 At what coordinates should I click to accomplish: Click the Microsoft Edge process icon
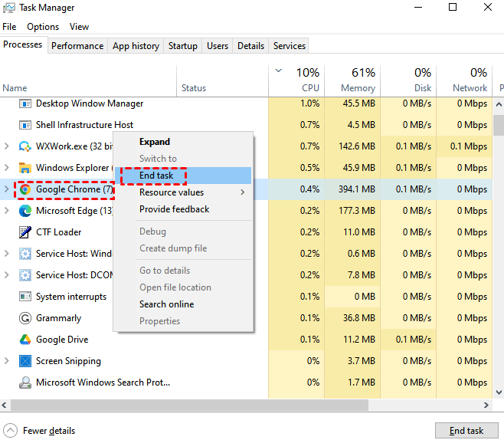[25, 211]
